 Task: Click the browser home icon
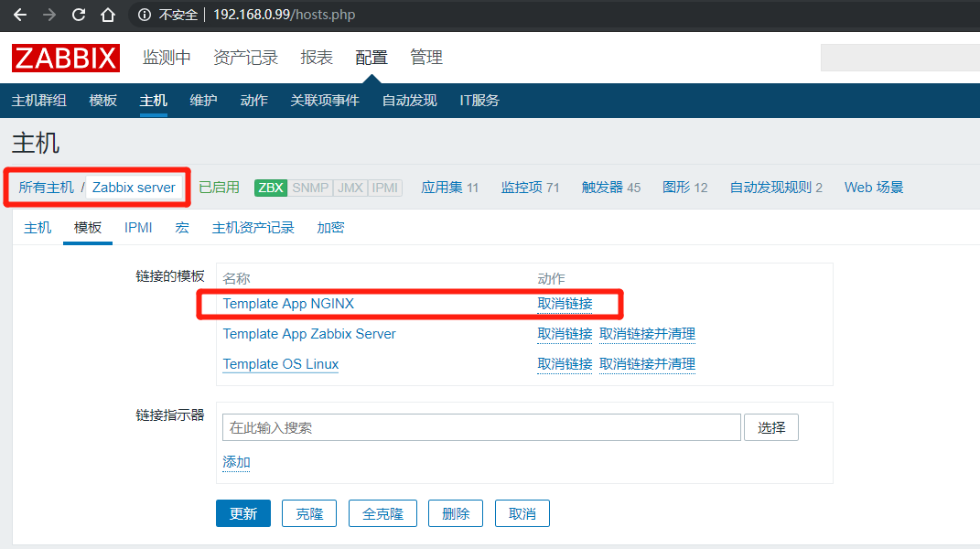tap(107, 15)
